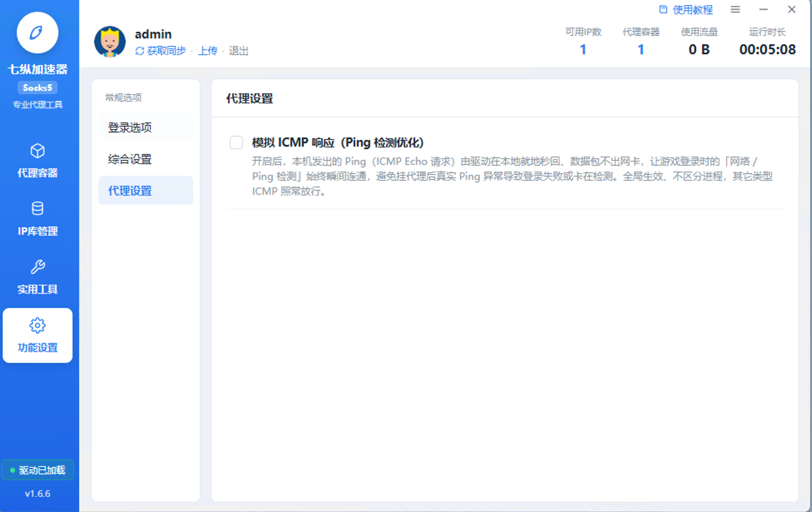Select the 登录选项 tab
812x512 pixels.
click(x=146, y=127)
